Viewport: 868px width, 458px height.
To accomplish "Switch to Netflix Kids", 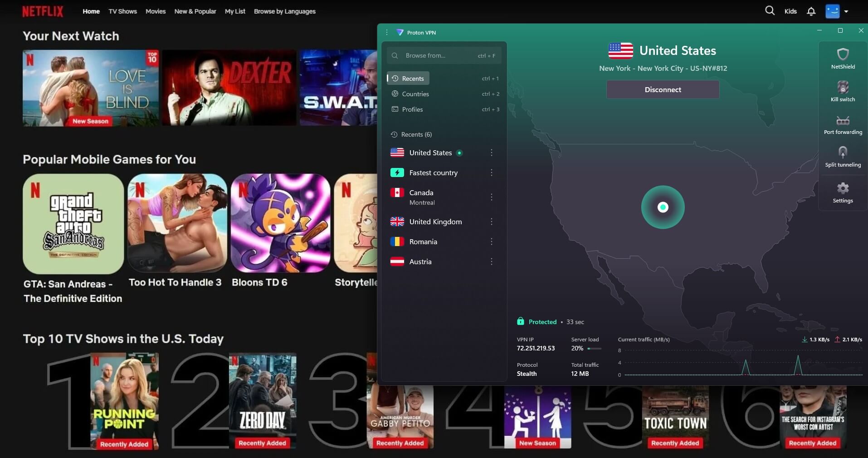I will pos(790,11).
